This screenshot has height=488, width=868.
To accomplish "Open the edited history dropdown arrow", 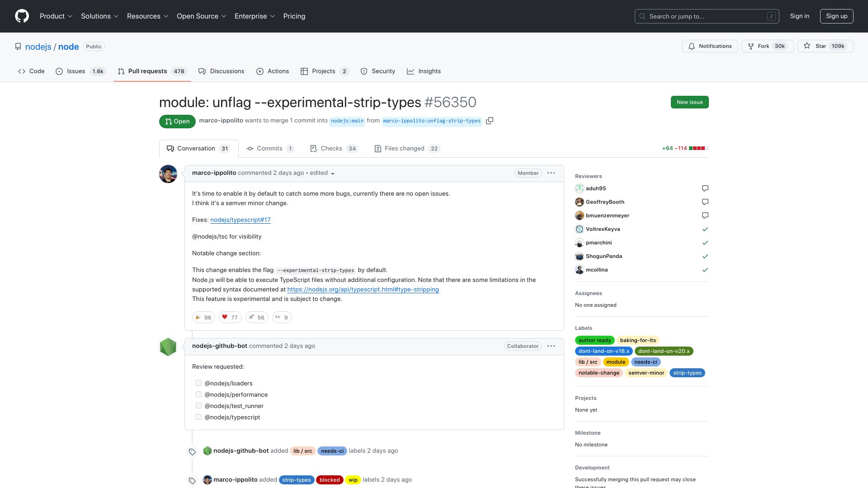I will coord(333,174).
